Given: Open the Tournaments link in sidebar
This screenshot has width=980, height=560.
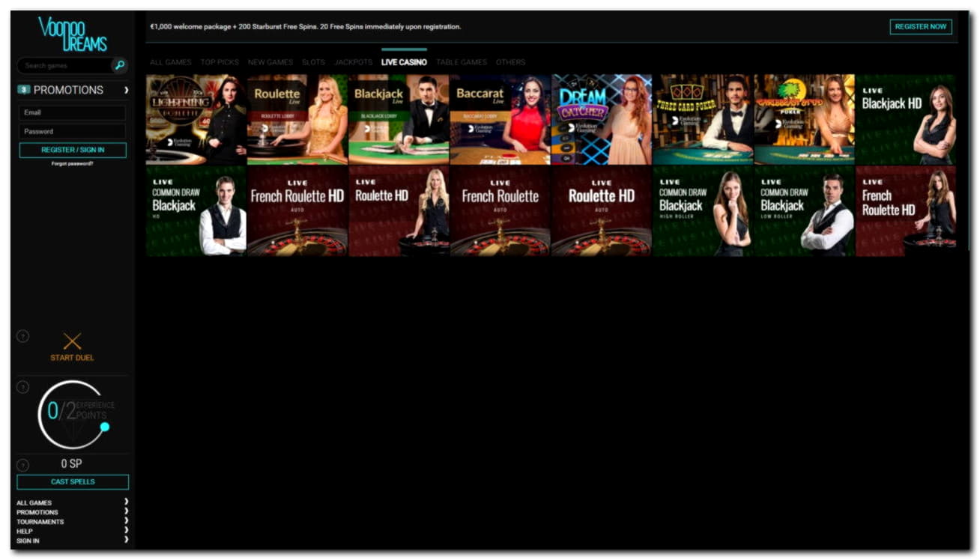Looking at the screenshot, I should (x=40, y=522).
